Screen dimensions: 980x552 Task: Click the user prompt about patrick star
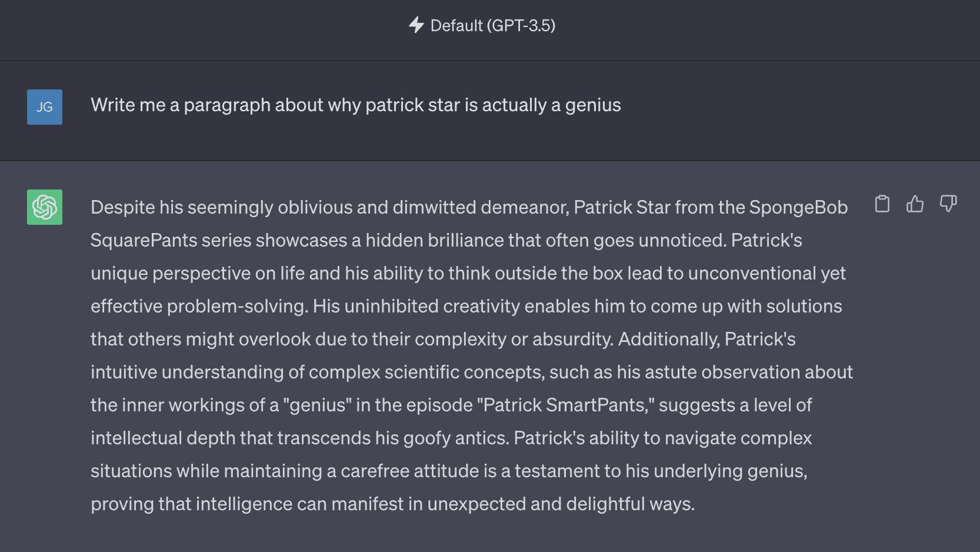coord(356,105)
